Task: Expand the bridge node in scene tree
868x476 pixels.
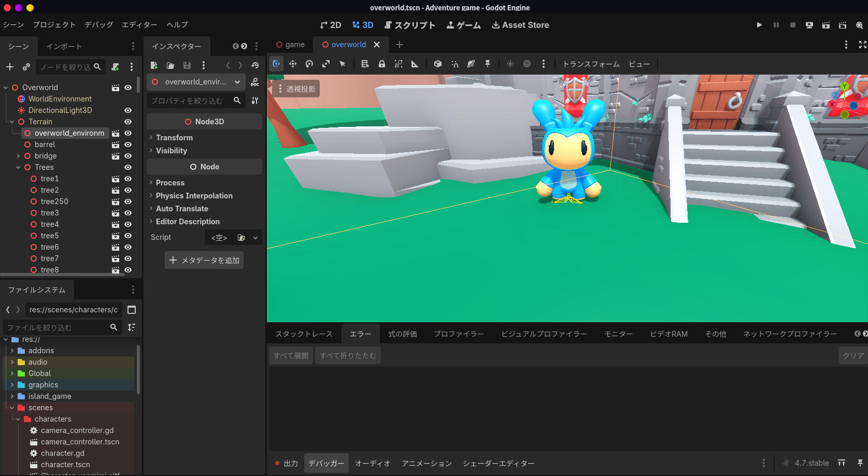Action: pos(18,156)
